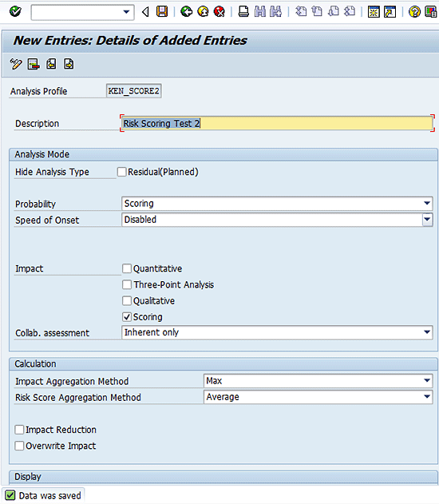Expand Impact Aggregation Method dropdown

coord(427,381)
